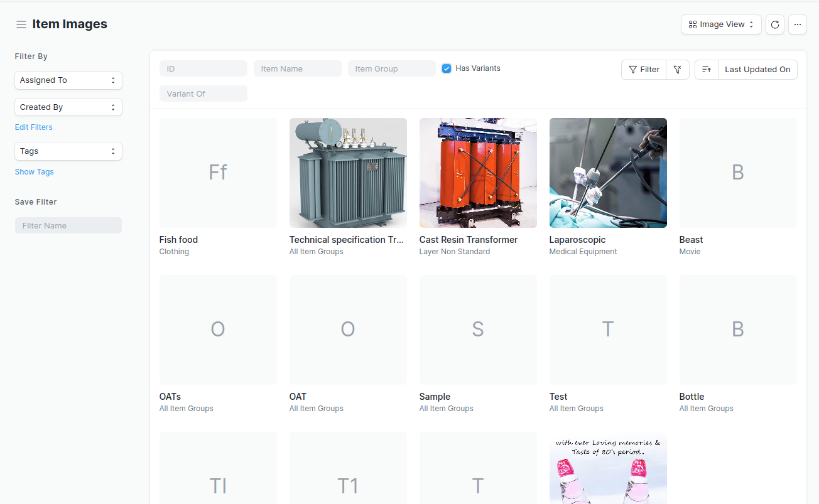Screen dimensions: 819x504
Task: Click the Edit Filters link
Action: pos(34,127)
